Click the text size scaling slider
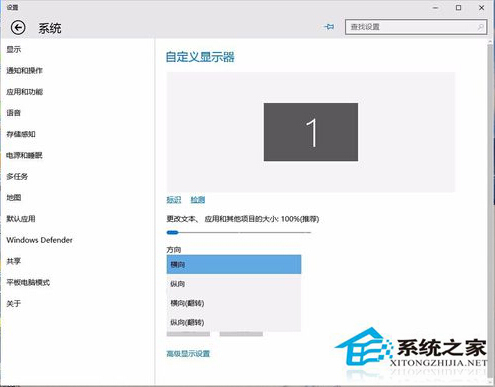This screenshot has width=495, height=387. 239,232
